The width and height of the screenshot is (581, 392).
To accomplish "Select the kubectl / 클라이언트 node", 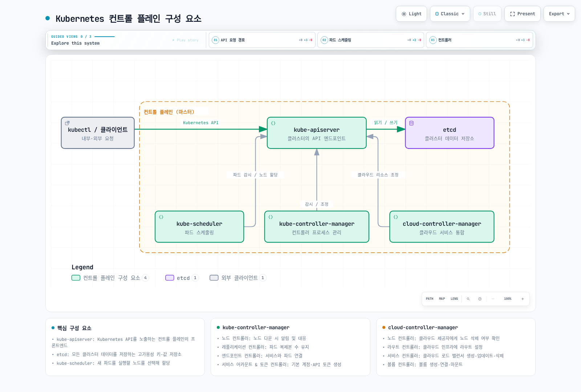I will pyautogui.click(x=98, y=133).
